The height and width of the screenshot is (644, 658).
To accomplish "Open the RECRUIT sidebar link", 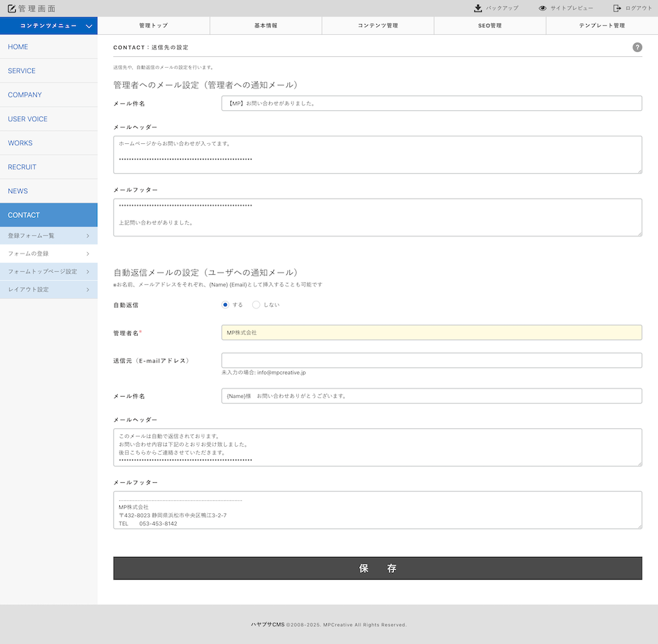I will (22, 167).
